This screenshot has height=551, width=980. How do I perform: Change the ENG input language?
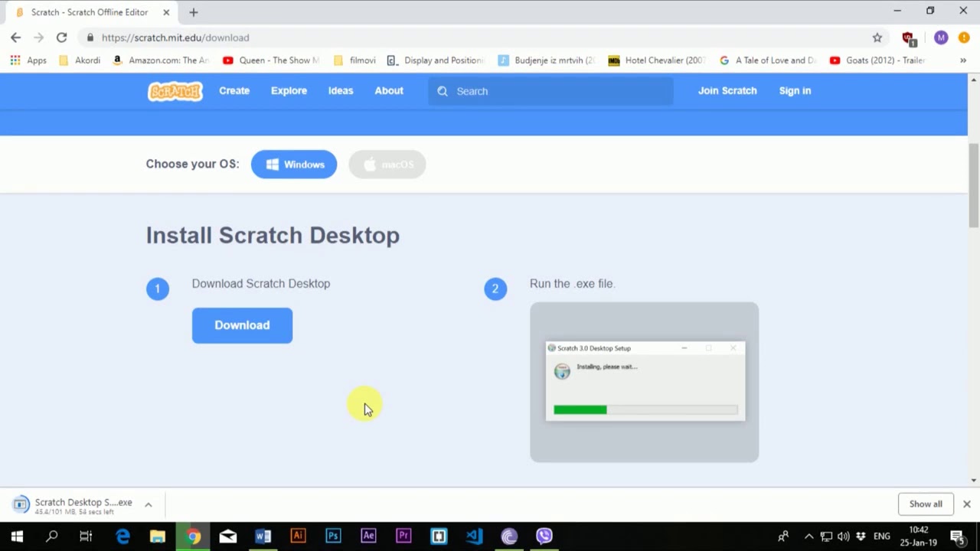pyautogui.click(x=881, y=536)
